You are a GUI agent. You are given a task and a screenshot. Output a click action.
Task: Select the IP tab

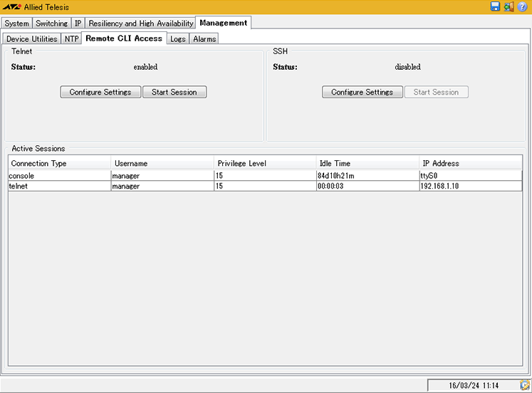[78, 23]
